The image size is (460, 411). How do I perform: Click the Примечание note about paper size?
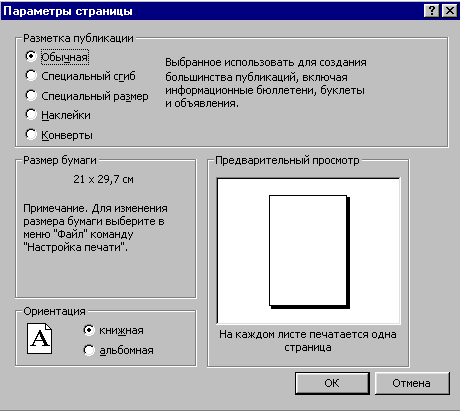click(x=95, y=228)
